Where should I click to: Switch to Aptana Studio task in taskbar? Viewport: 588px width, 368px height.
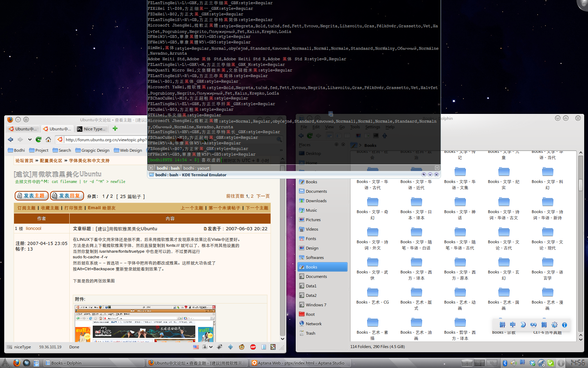[x=301, y=363]
